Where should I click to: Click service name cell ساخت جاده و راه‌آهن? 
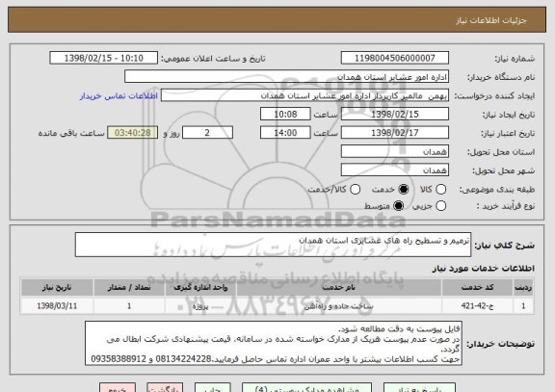[x=339, y=306]
